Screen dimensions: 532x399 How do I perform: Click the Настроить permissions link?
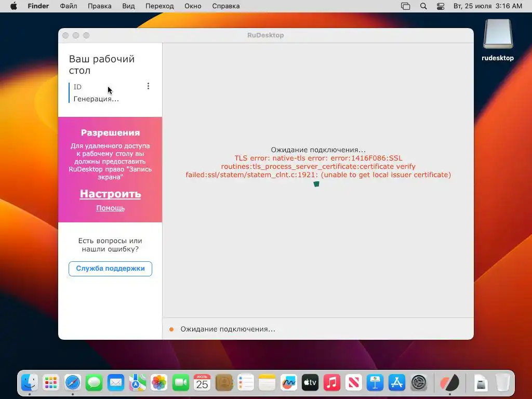(110, 194)
